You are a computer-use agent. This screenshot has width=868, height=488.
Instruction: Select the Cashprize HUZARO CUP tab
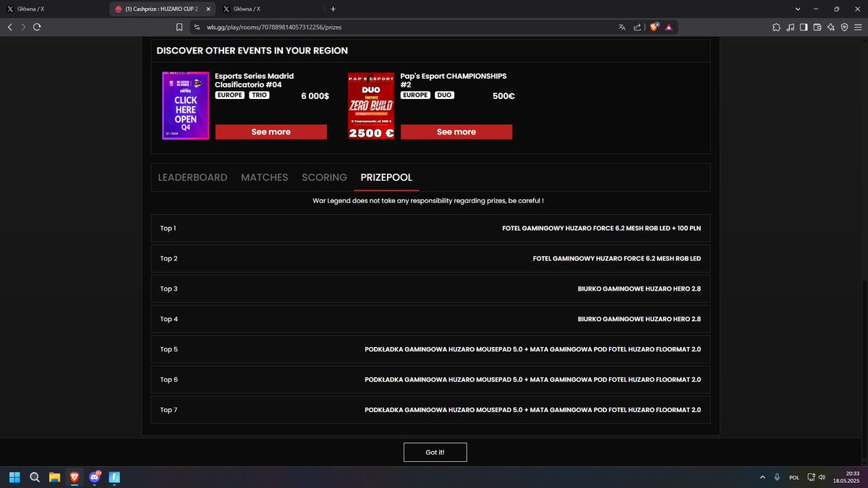tap(161, 9)
